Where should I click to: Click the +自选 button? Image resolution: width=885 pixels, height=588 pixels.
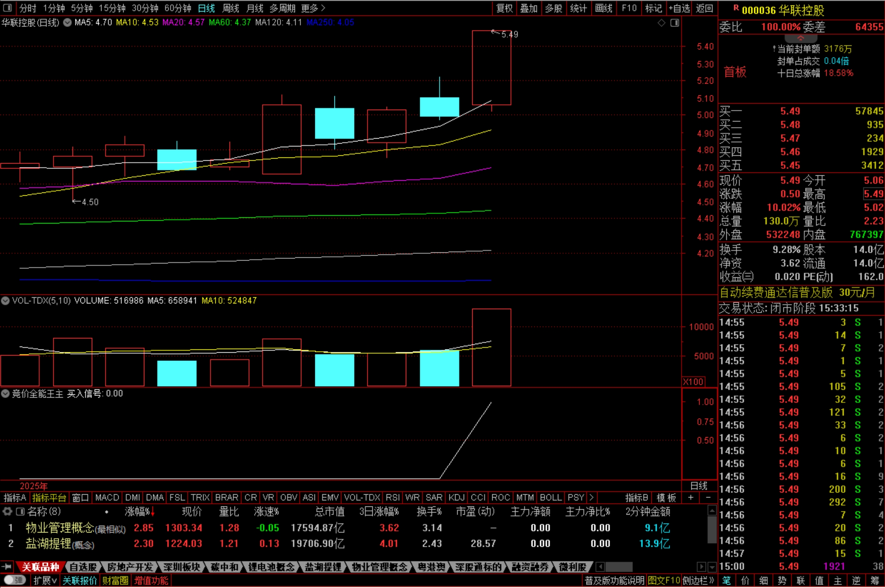pyautogui.click(x=679, y=8)
